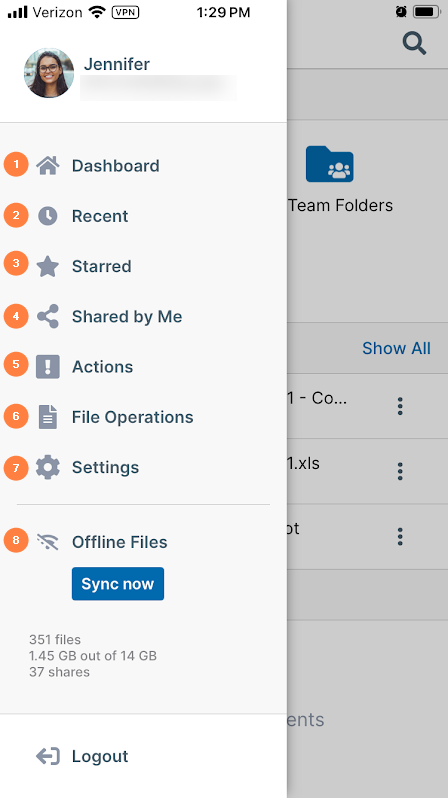Open the search magnifier icon
The width and height of the screenshot is (448, 798).
414,43
